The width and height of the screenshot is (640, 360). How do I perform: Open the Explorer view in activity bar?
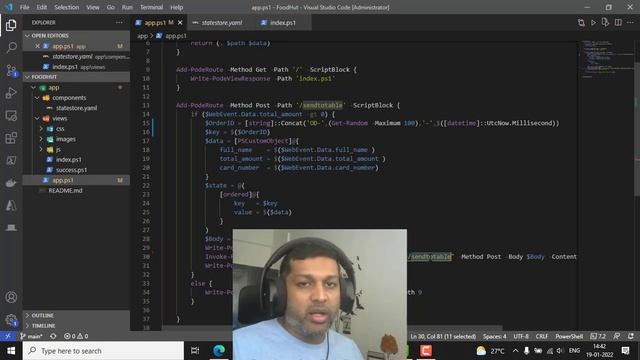point(11,25)
